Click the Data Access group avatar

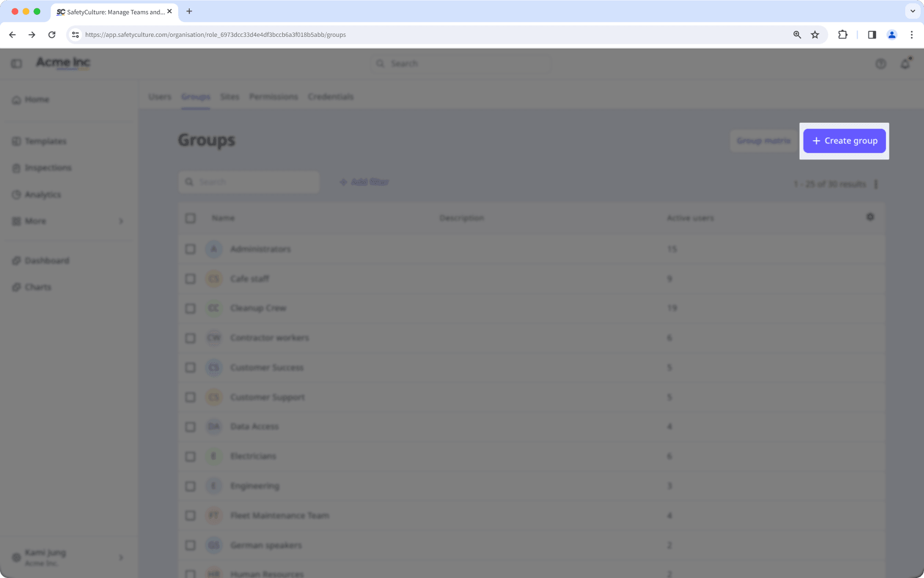(214, 427)
